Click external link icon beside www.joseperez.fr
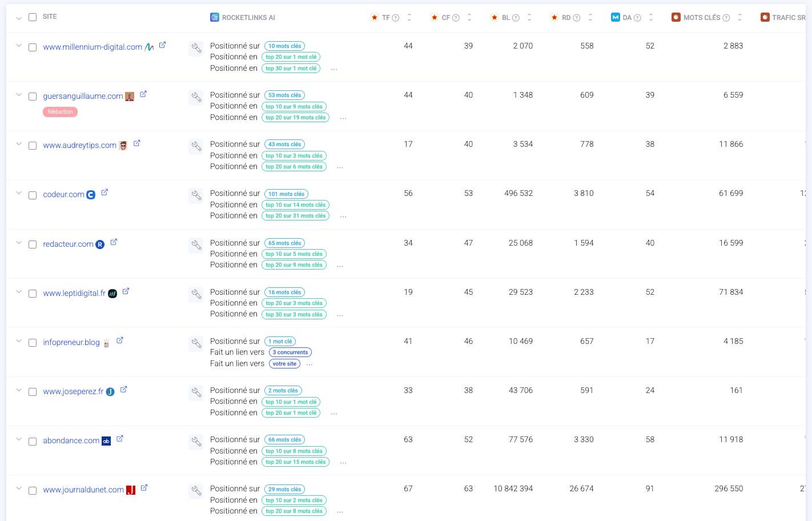The width and height of the screenshot is (812, 521). pyautogui.click(x=124, y=390)
